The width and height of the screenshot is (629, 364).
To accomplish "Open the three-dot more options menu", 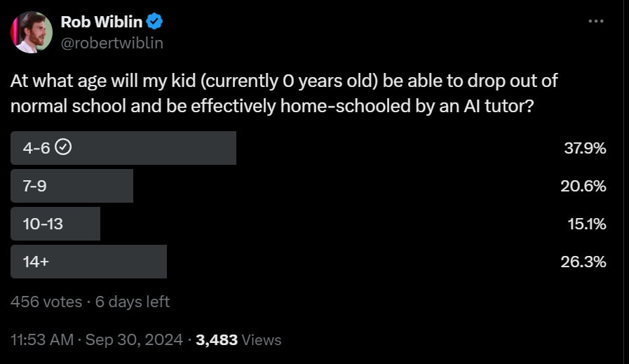I will [x=596, y=21].
